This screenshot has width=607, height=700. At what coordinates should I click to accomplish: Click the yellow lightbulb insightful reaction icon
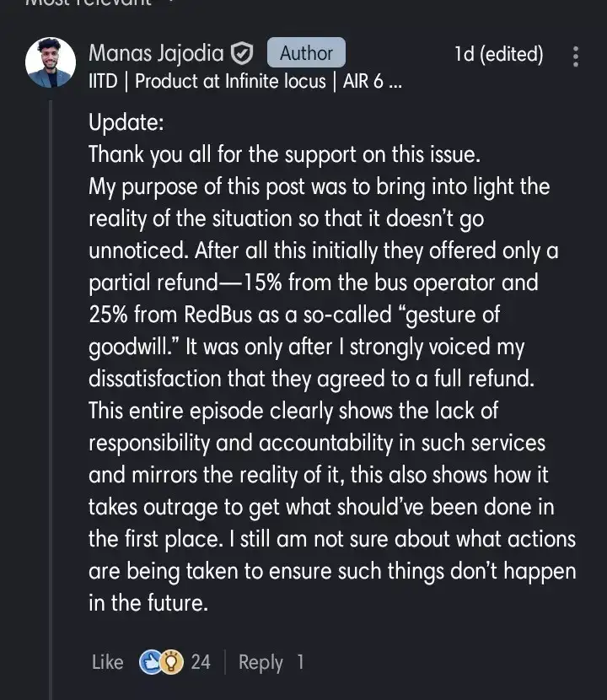coord(171,662)
